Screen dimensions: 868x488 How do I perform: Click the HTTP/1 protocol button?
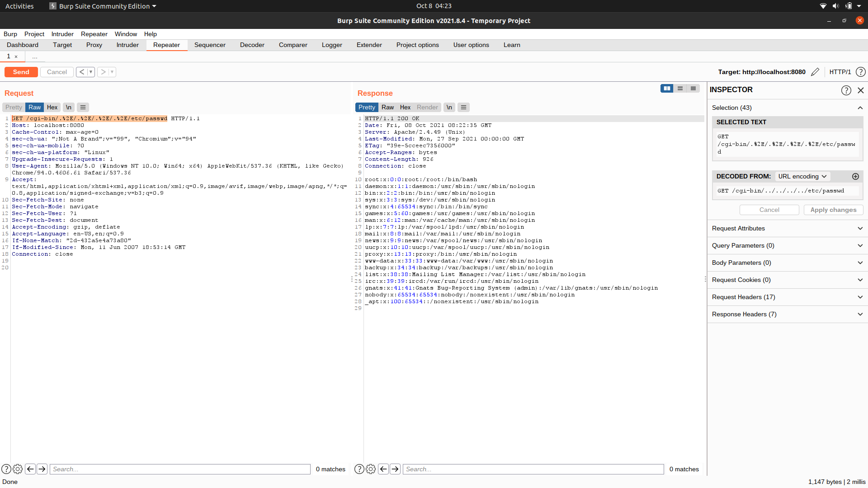tap(840, 72)
